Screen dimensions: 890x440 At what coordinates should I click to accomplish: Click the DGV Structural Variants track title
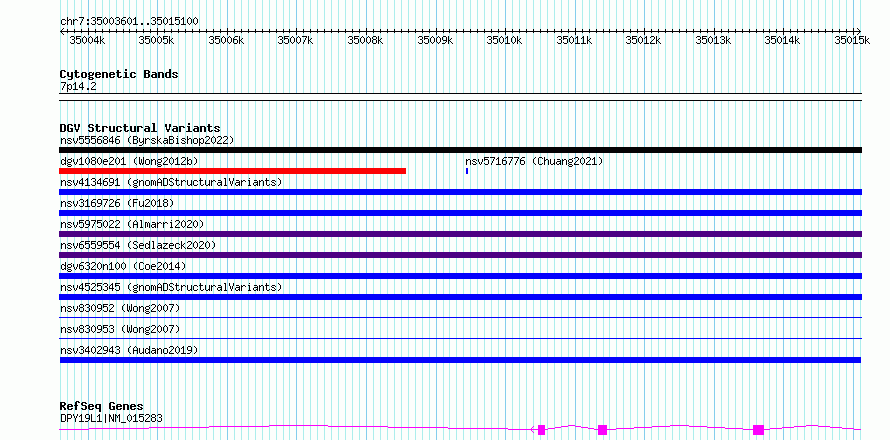coord(140,128)
